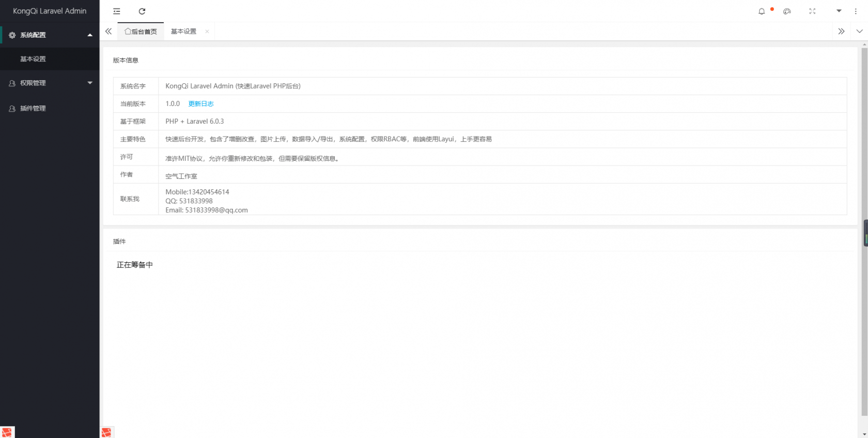Close the 基本设置 tab
868x438 pixels.
pos(207,32)
